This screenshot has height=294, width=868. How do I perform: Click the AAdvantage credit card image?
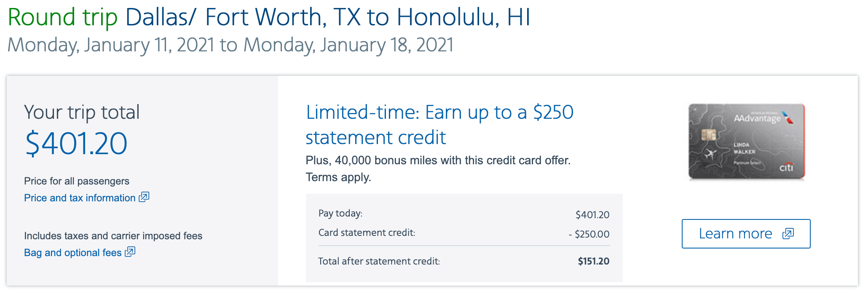click(x=746, y=142)
